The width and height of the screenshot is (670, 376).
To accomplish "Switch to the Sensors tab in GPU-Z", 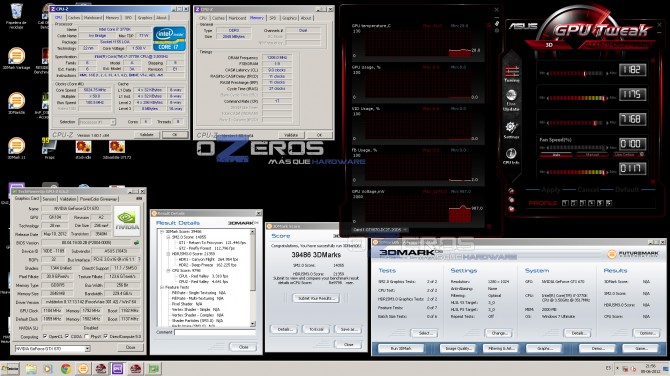I will [49, 199].
